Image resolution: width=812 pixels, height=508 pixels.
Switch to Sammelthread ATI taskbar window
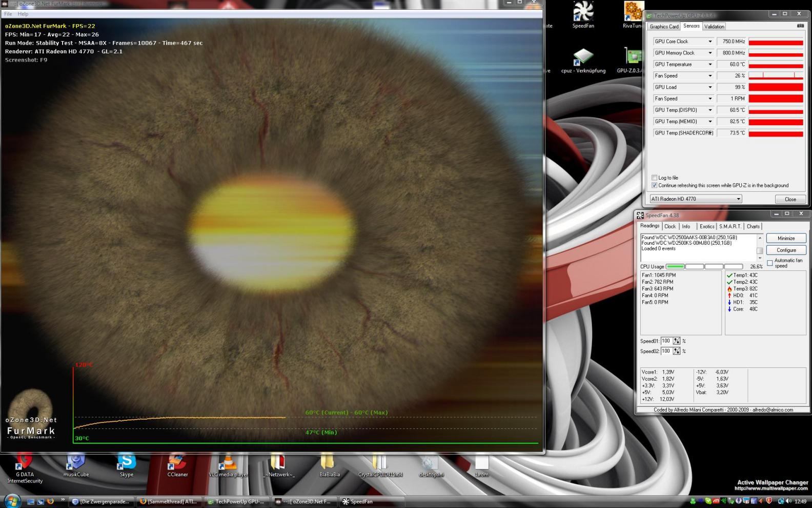coord(169,501)
